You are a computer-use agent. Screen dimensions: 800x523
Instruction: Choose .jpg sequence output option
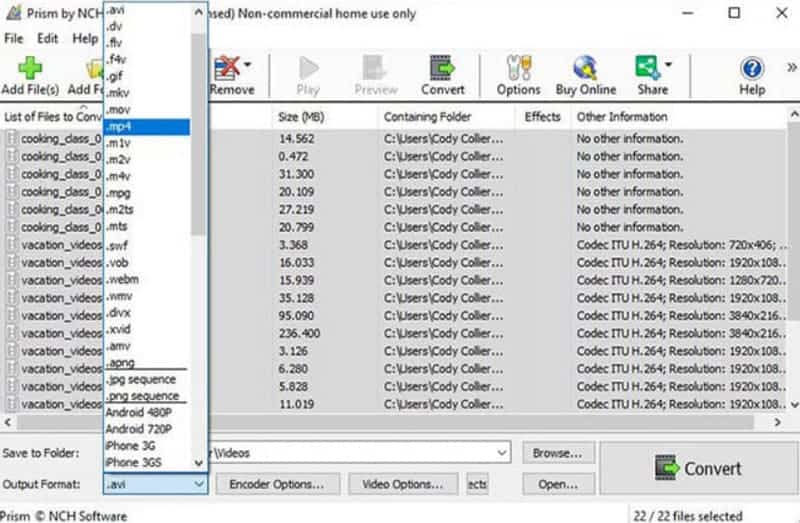(x=147, y=380)
